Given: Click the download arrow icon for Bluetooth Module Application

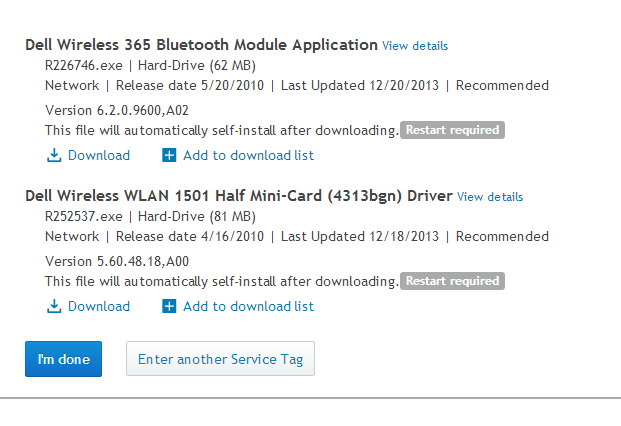Looking at the screenshot, I should tap(54, 156).
